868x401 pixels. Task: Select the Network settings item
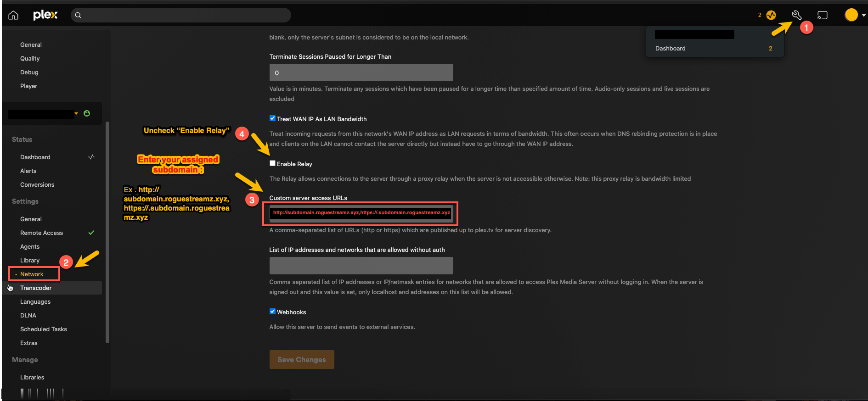(32, 274)
